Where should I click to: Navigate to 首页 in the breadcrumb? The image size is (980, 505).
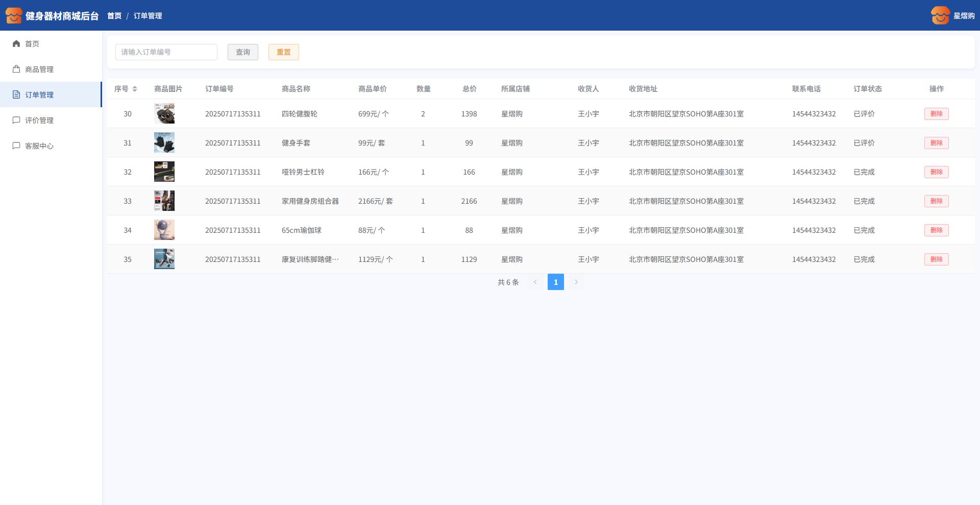[x=114, y=16]
